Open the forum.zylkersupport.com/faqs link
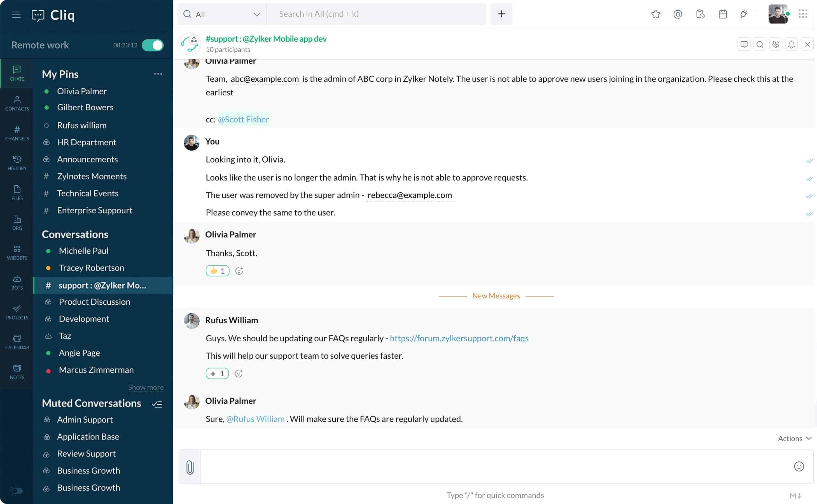This screenshot has width=817, height=504. [x=459, y=338]
